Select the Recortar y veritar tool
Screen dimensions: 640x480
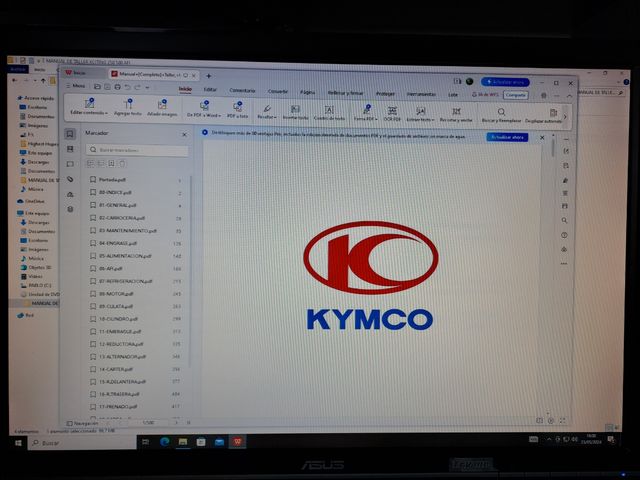[x=456, y=114]
